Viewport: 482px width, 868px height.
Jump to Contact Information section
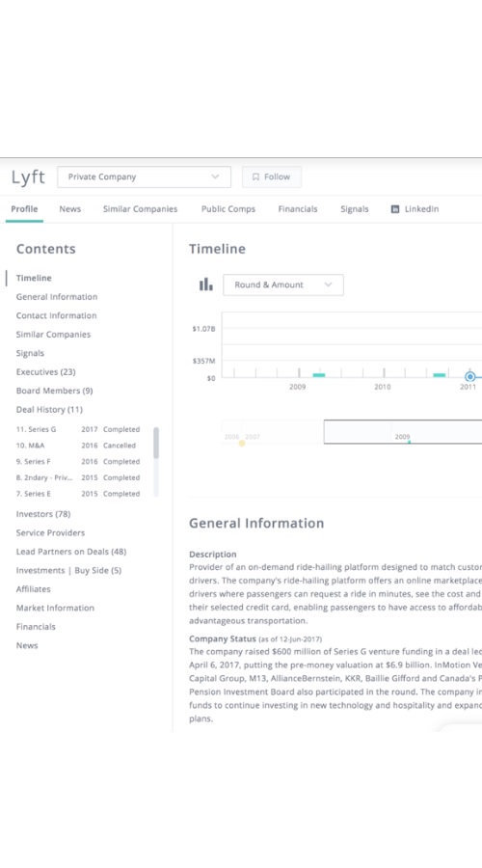tap(57, 315)
